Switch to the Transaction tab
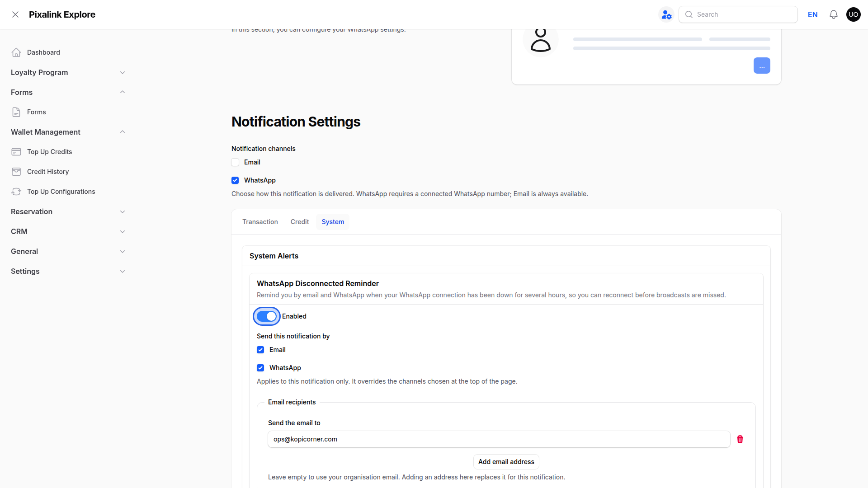Viewport: 868px width, 488px height. [x=260, y=222]
